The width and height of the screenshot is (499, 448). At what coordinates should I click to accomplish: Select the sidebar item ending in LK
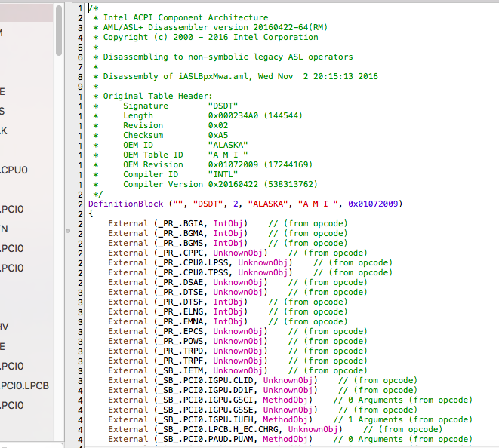[x=4, y=130]
